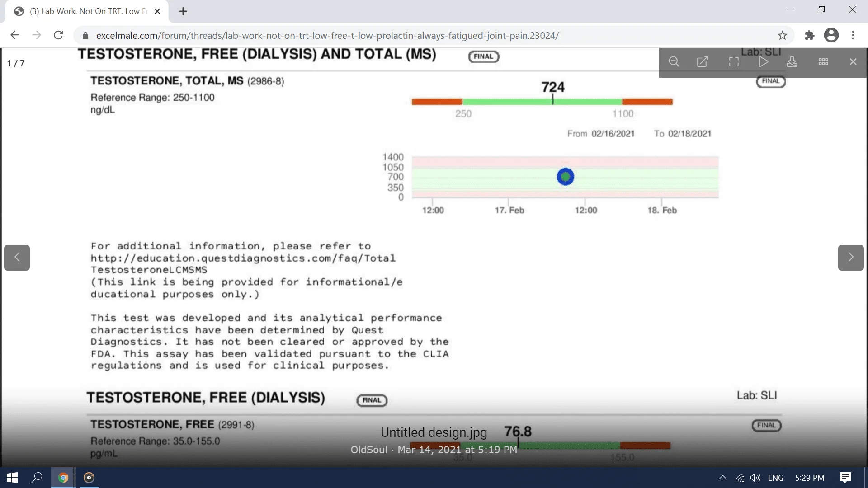
Task: Click the 1 / 7 image counter
Action: pyautogui.click(x=16, y=63)
